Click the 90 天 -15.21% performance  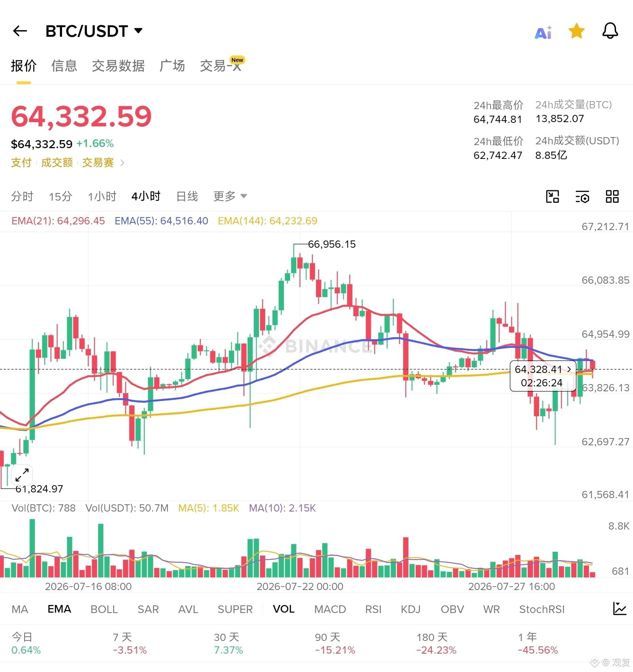pos(335,643)
